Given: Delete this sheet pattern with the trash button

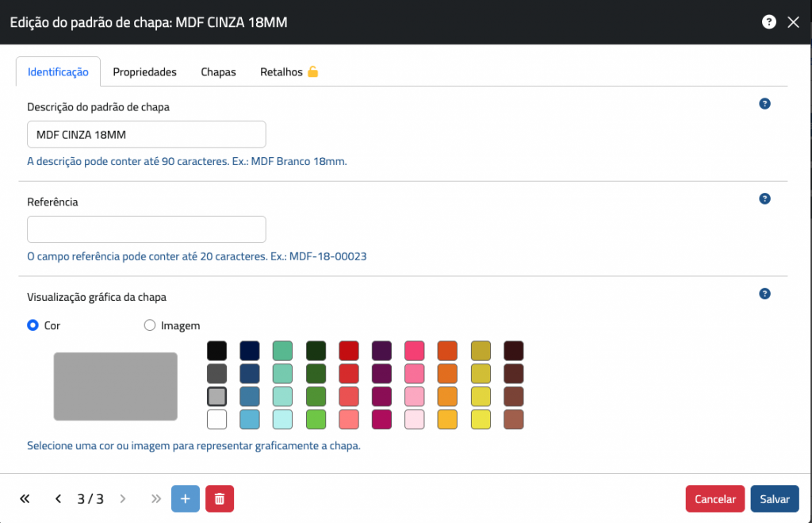Looking at the screenshot, I should pyautogui.click(x=220, y=498).
